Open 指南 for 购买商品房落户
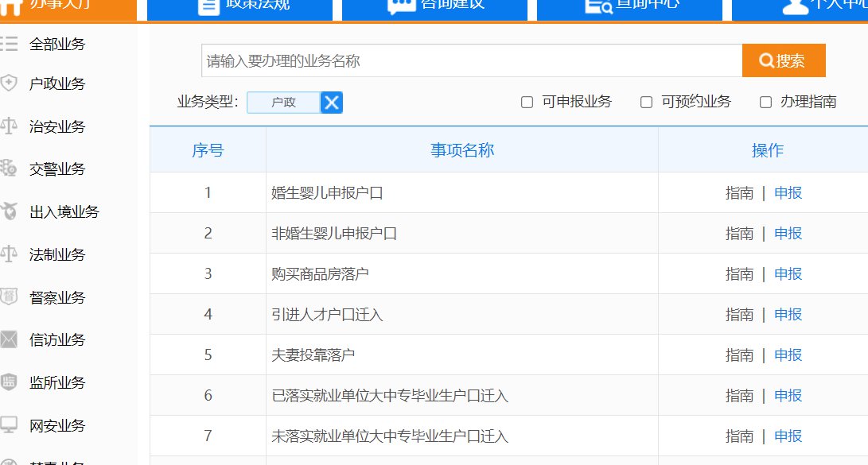Screen dimensions: 868x465 pos(740,273)
